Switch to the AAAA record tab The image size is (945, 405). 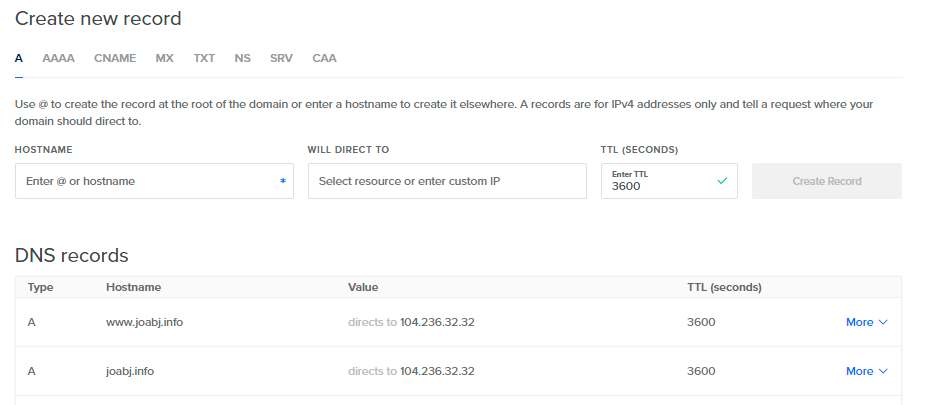[x=58, y=58]
